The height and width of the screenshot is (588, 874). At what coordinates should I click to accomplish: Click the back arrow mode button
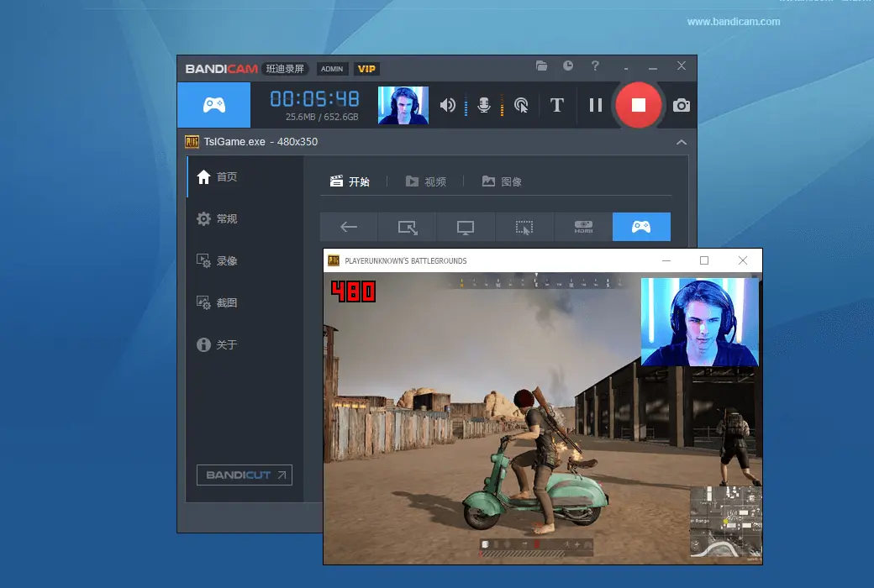pyautogui.click(x=349, y=227)
